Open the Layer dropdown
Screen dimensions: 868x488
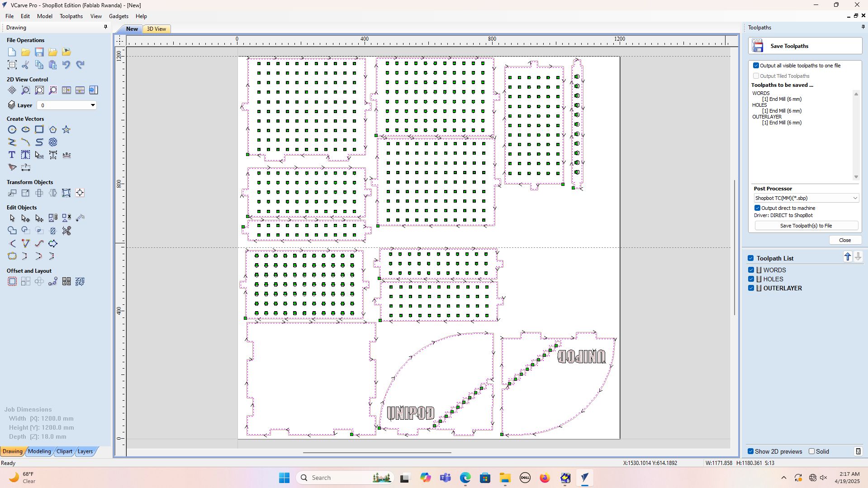tap(66, 105)
